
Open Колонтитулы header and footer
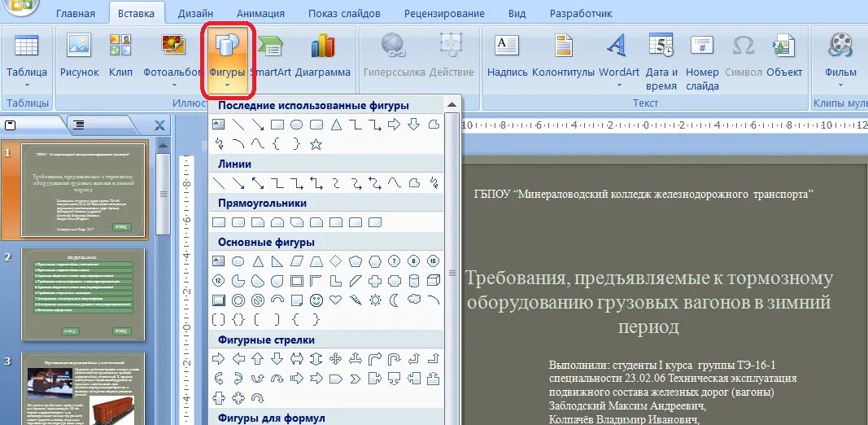(563, 55)
